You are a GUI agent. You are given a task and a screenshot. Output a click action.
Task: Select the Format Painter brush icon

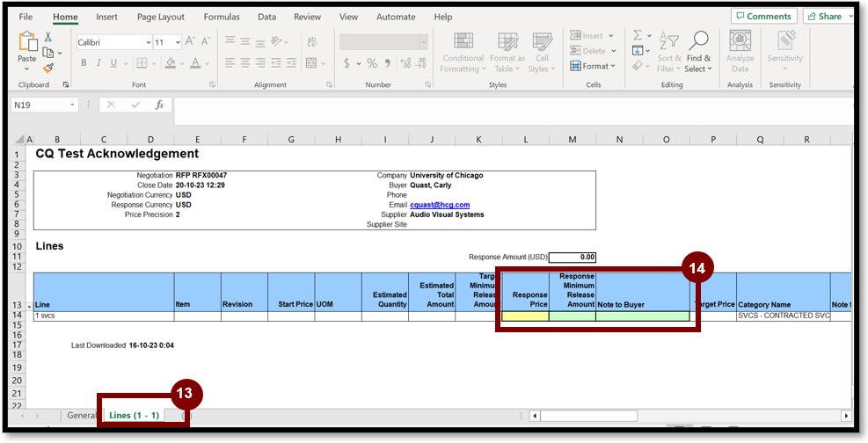[48, 68]
